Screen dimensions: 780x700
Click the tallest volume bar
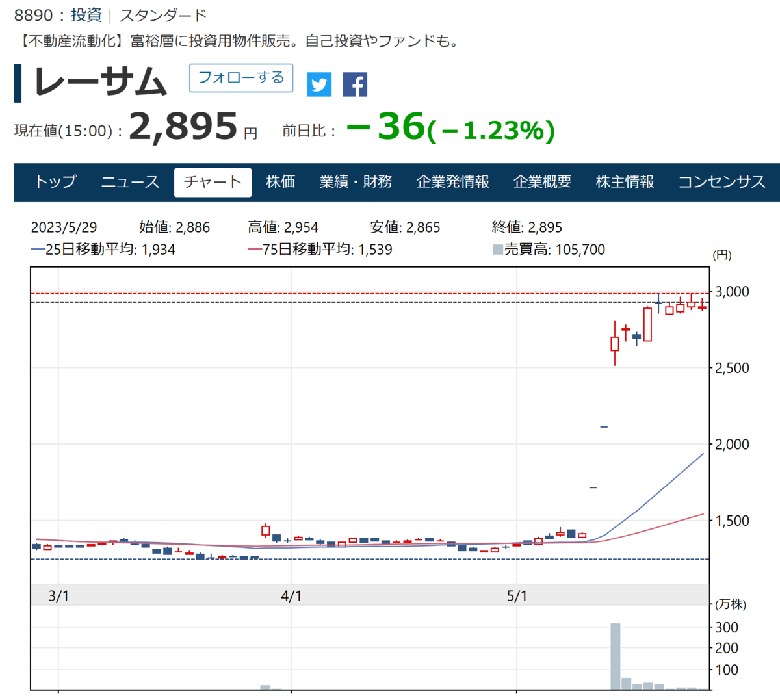click(616, 656)
